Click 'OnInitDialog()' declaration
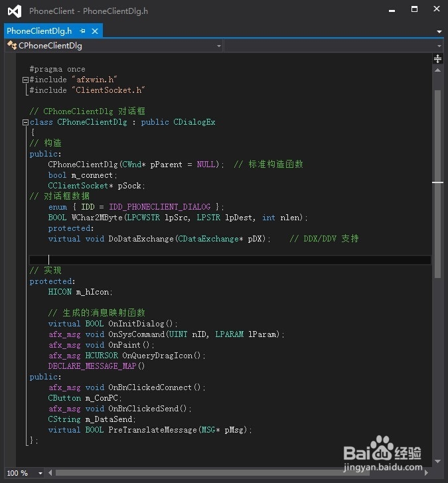The image size is (448, 483). pos(143,324)
